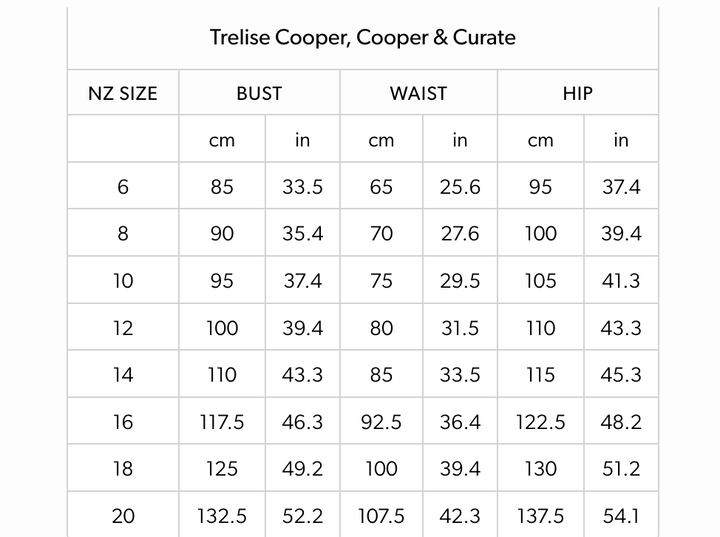Click the 25.6 waist inches cell
The image size is (720, 537).
460,187
